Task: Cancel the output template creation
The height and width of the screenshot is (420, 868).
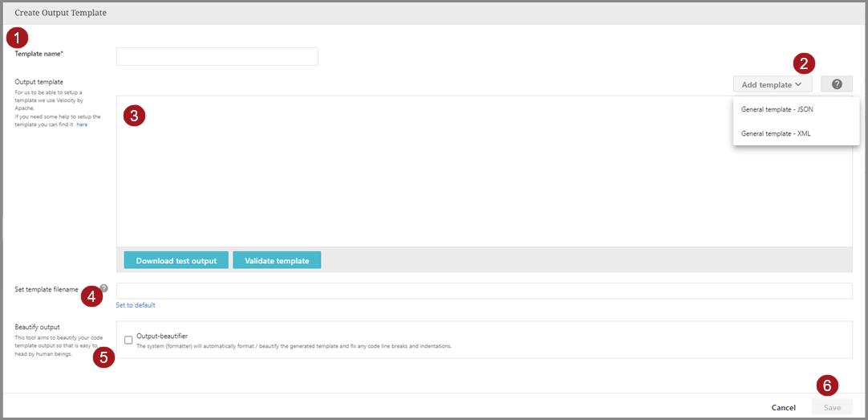Action: pyautogui.click(x=783, y=408)
